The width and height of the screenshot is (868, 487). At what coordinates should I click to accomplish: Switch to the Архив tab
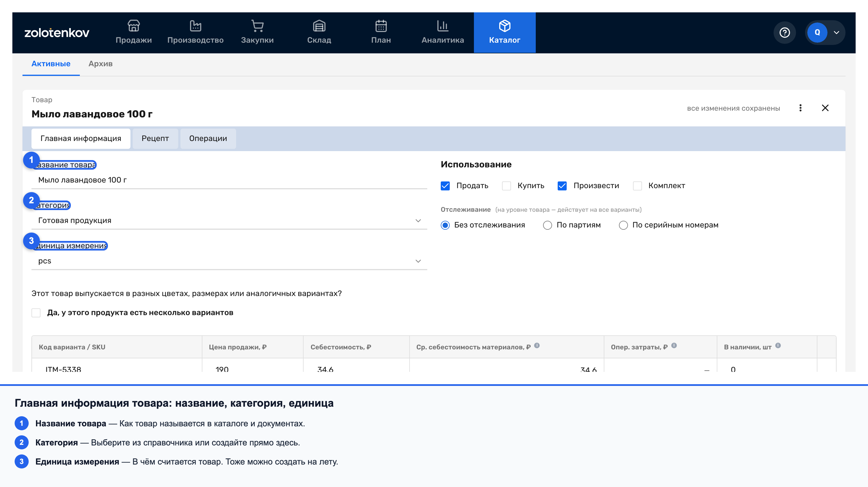[x=100, y=64]
